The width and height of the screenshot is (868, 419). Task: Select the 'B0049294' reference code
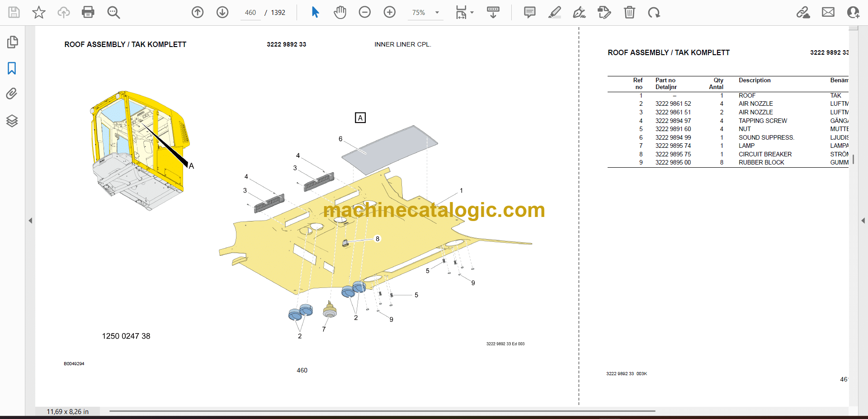pyautogui.click(x=74, y=363)
